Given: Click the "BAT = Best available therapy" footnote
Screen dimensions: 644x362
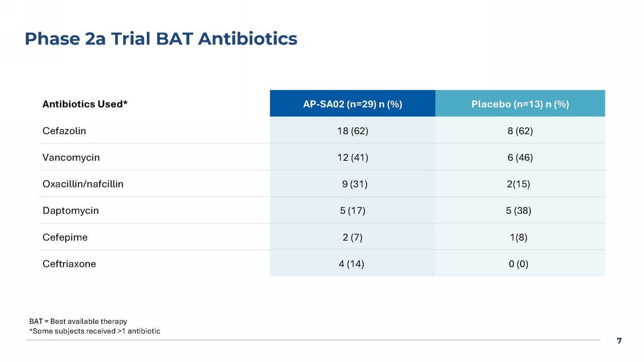Looking at the screenshot, I should [78, 321].
